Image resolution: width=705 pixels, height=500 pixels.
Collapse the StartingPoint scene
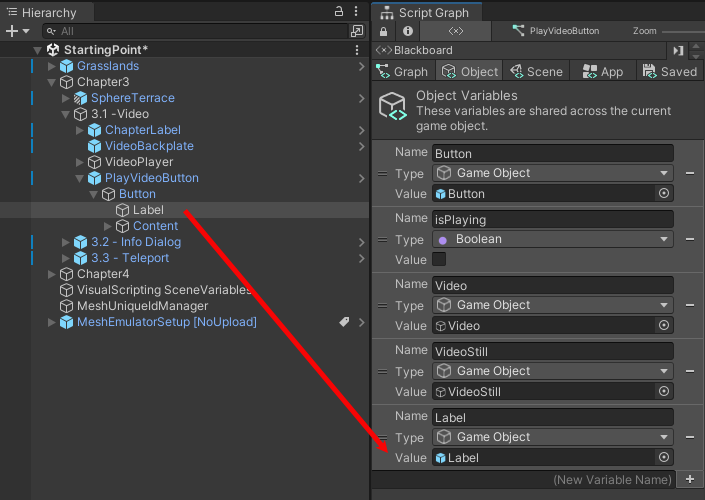tap(38, 50)
